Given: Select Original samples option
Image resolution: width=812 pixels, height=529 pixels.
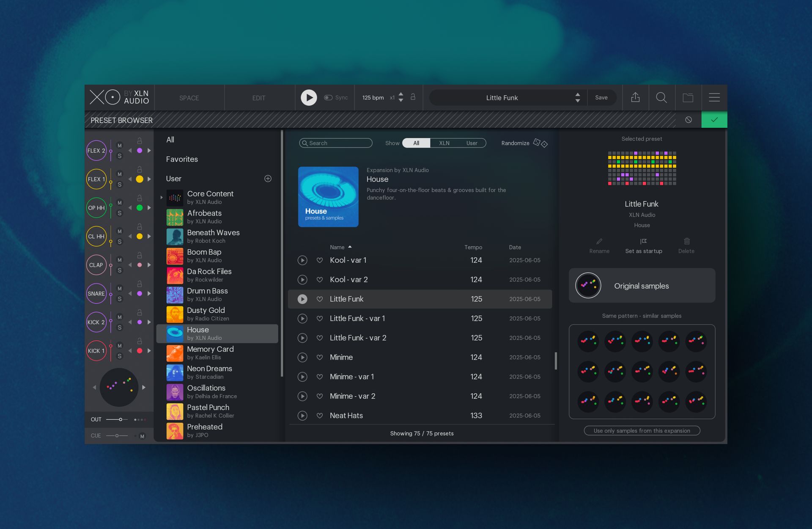Looking at the screenshot, I should pyautogui.click(x=642, y=286).
